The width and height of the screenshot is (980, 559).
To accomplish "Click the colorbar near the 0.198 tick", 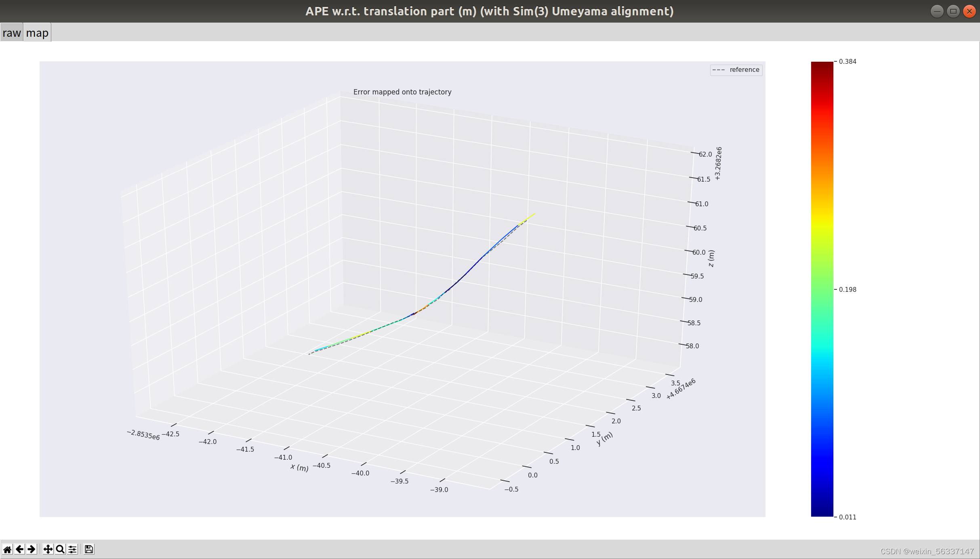I will click(822, 289).
